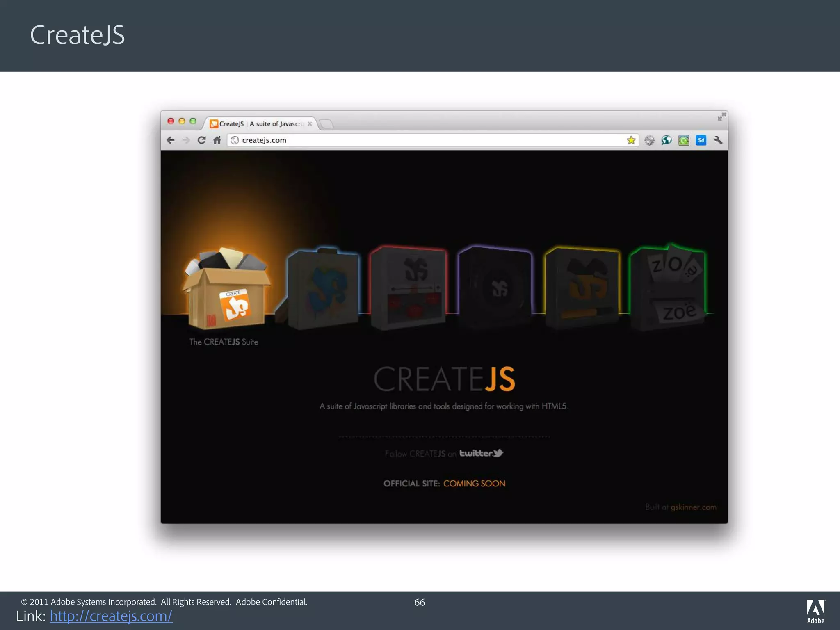
Task: Select the green-outlined Zoë box
Action: coord(669,287)
